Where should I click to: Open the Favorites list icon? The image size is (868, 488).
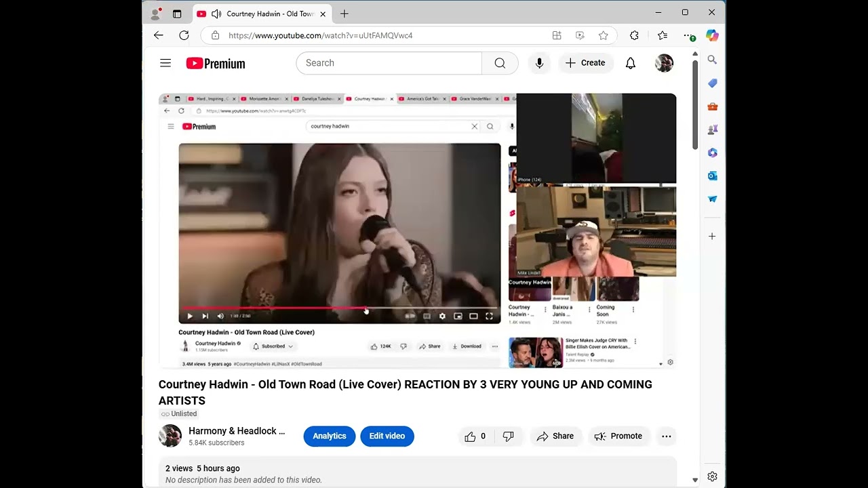(x=663, y=35)
